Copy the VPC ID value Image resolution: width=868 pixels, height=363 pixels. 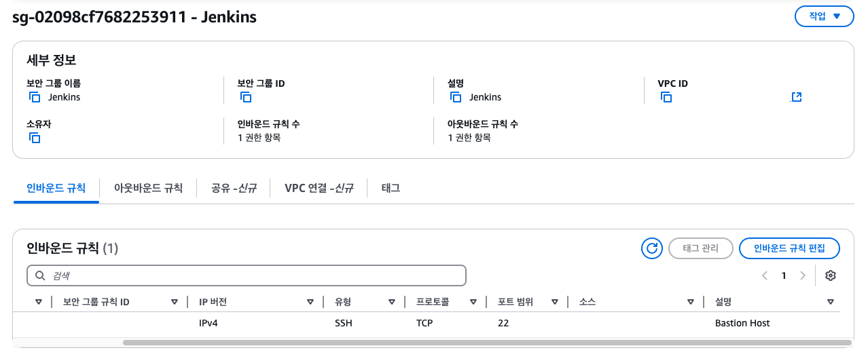tap(666, 97)
